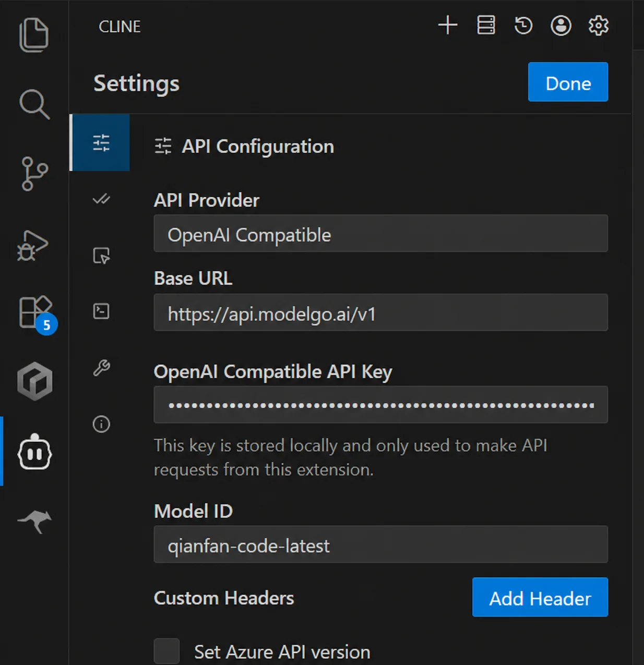
Task: Click the Settings heading text
Action: 136,83
